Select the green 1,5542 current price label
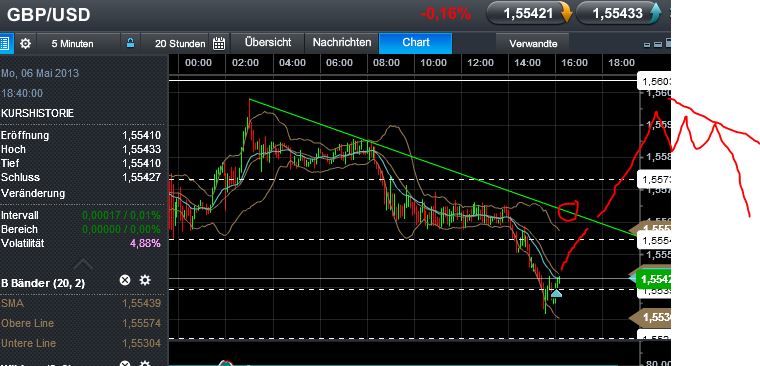 click(x=653, y=279)
